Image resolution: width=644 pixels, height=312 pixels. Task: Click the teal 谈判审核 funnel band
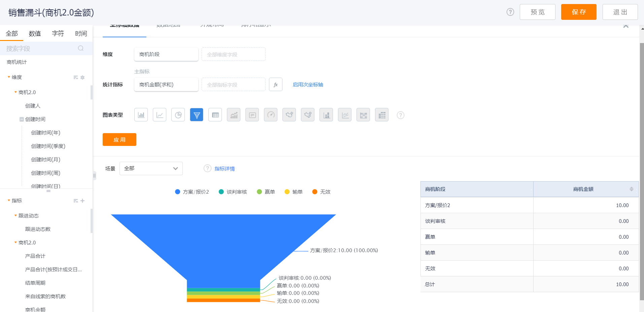click(223, 290)
